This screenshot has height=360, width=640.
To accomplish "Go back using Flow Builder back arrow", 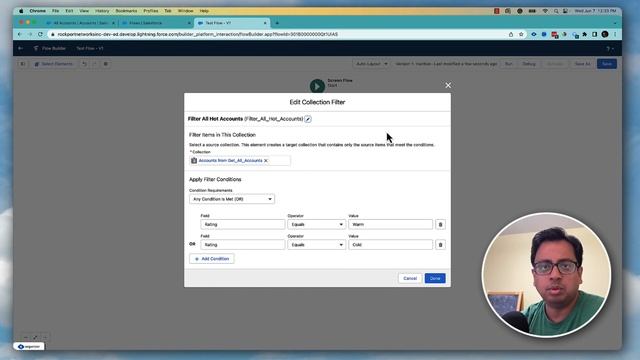I will [20, 48].
